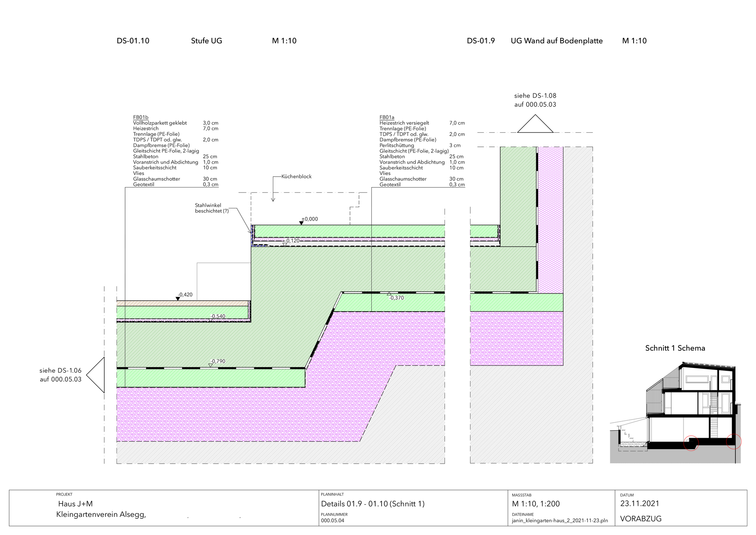Click the plan number 000.05.04
Screen dimensions: 756x535
(x=332, y=520)
